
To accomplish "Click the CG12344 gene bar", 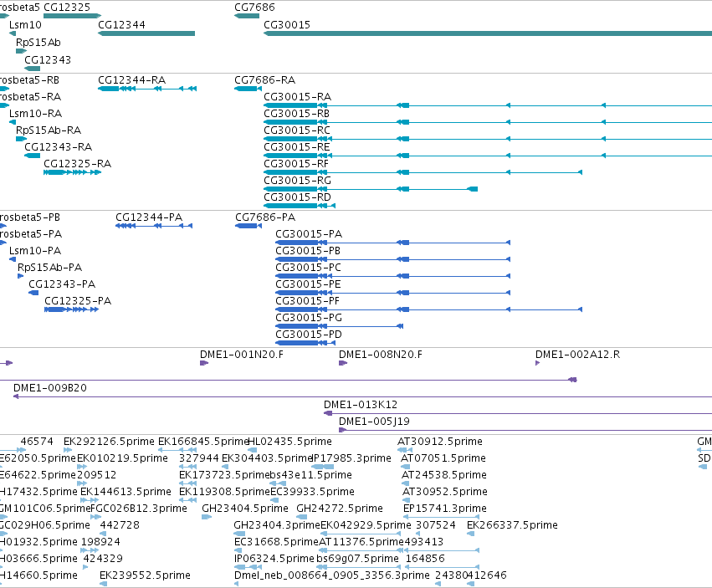I will (x=146, y=33).
